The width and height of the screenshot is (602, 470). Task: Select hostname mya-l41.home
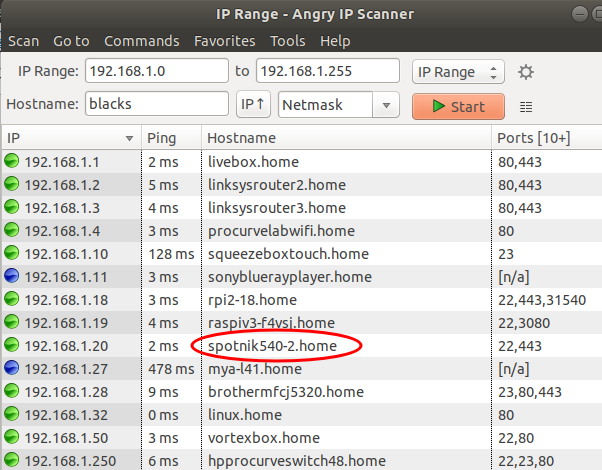click(x=255, y=369)
